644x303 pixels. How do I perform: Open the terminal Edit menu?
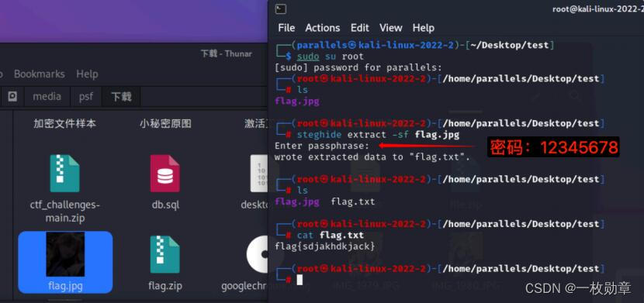click(x=359, y=28)
